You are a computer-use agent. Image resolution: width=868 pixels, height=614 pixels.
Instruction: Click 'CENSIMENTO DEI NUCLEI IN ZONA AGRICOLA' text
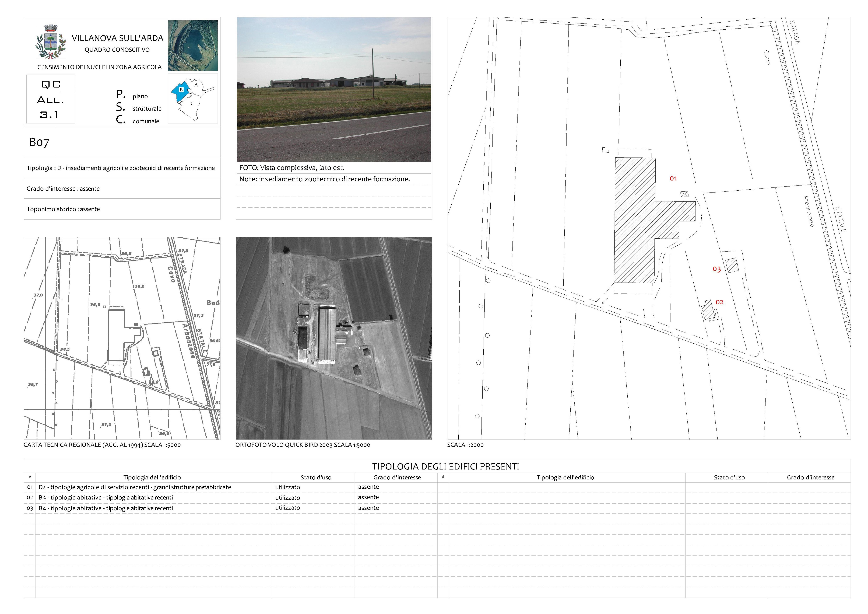point(99,67)
